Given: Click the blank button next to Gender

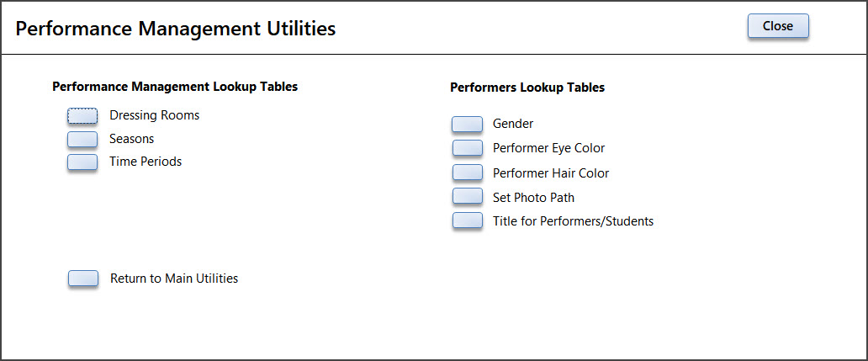Looking at the screenshot, I should pos(467,124).
